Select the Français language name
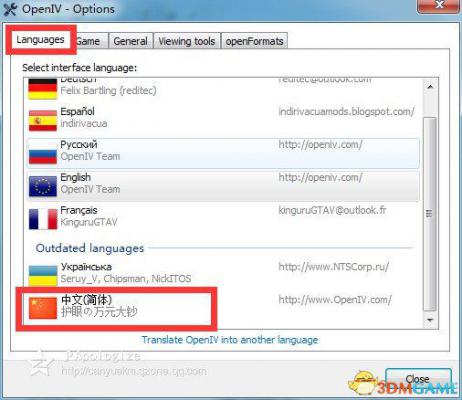 pyautogui.click(x=79, y=210)
